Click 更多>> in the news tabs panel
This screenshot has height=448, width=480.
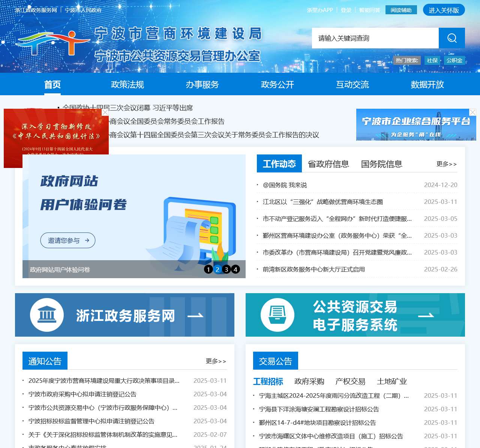[447, 164]
